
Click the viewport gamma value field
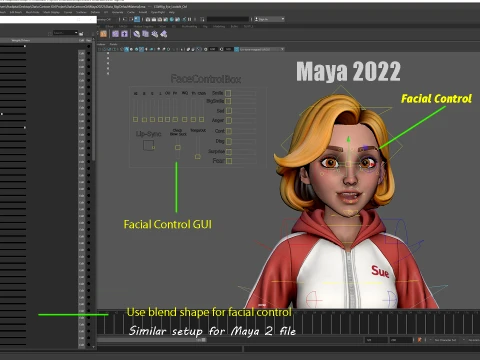[228, 49]
